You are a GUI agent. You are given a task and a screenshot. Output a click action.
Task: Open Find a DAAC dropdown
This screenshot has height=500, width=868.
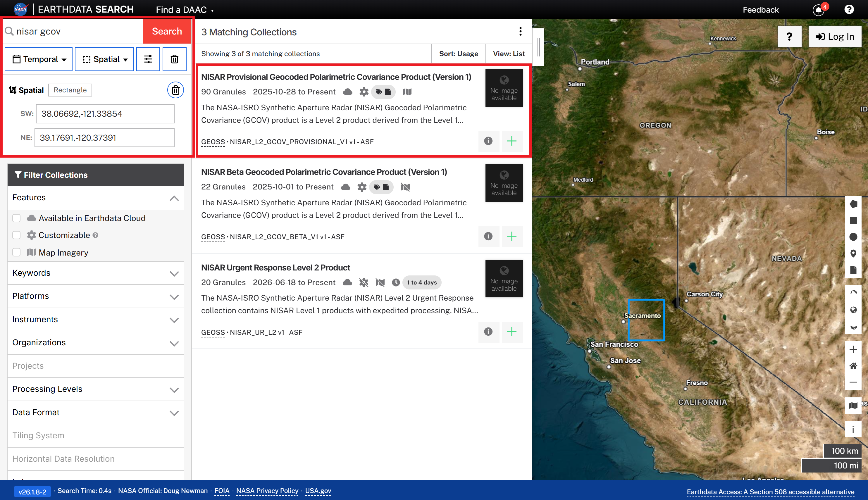click(x=185, y=10)
